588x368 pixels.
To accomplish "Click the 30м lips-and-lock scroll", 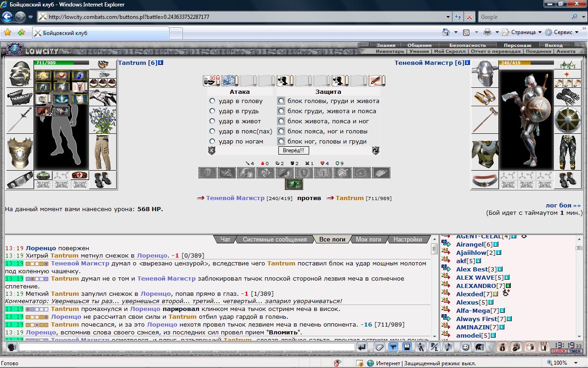I will click(211, 80).
